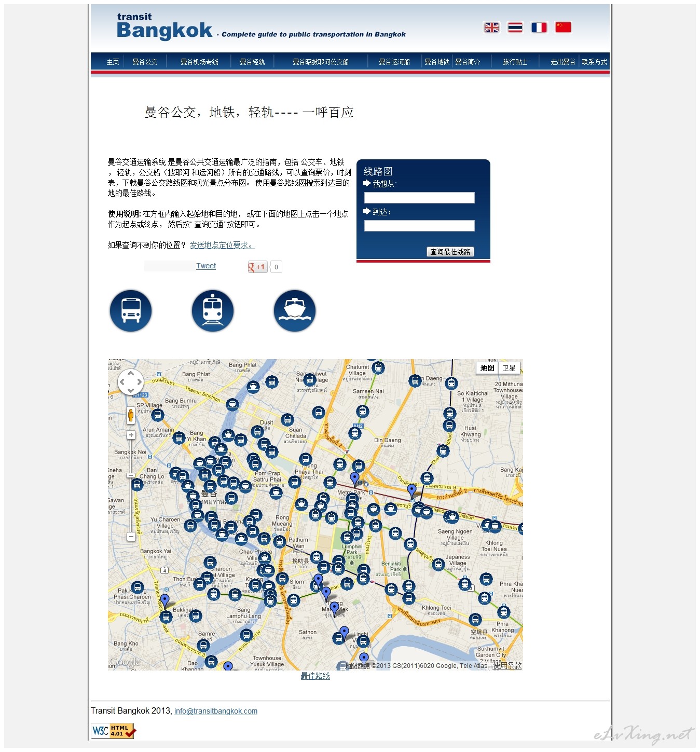Click the 发送地点定位要求 link
Image resolution: width=700 pixels, height=752 pixels.
click(x=222, y=245)
